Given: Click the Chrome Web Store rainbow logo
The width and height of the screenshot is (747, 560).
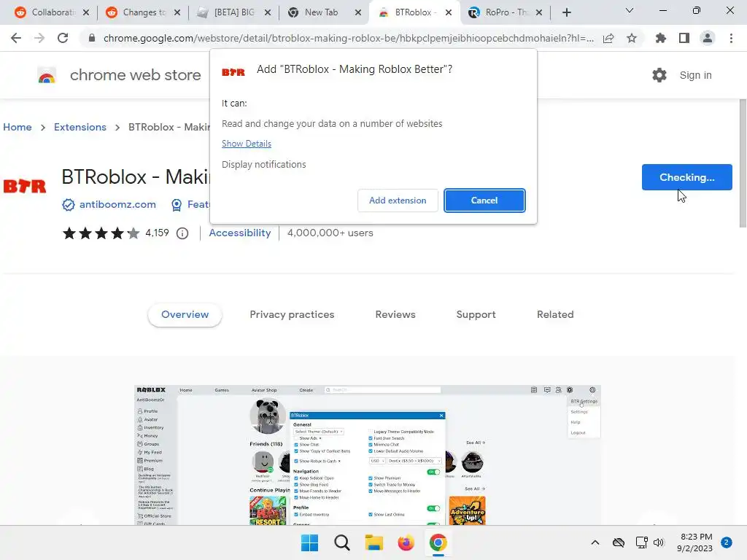Looking at the screenshot, I should coord(47,75).
